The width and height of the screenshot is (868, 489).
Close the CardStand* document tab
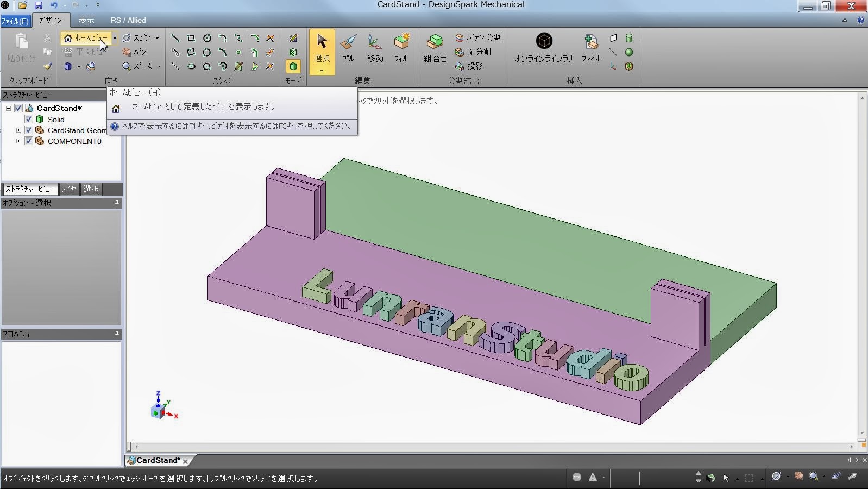[186, 461]
